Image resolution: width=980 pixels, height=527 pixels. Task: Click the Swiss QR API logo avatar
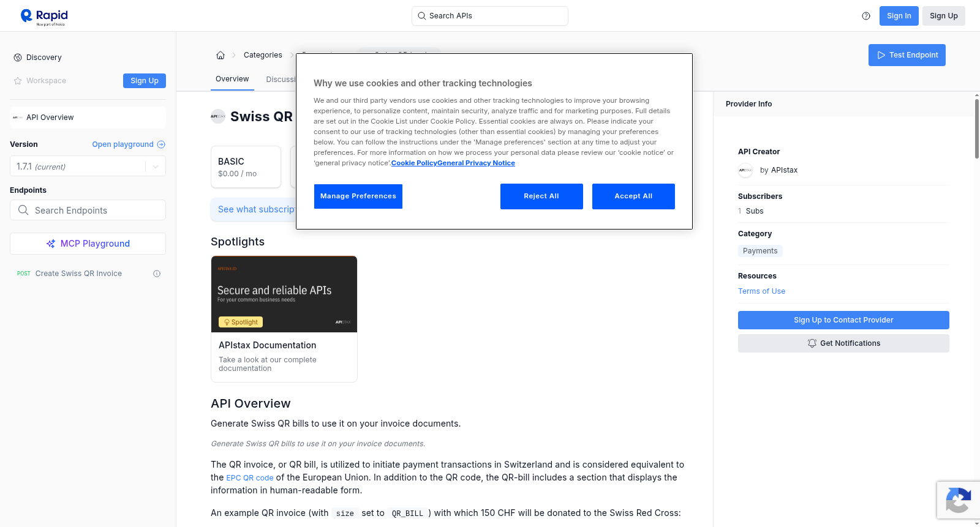coord(218,116)
